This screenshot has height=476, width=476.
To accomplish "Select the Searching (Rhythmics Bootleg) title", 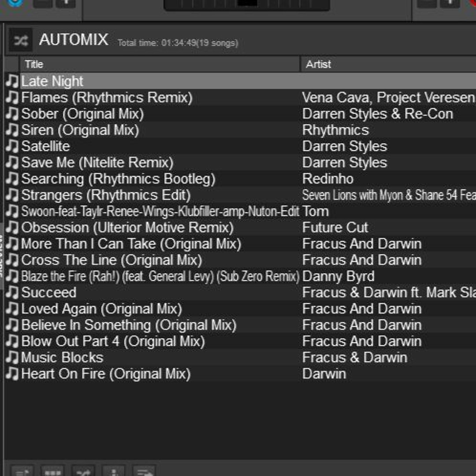I will 119,179.
